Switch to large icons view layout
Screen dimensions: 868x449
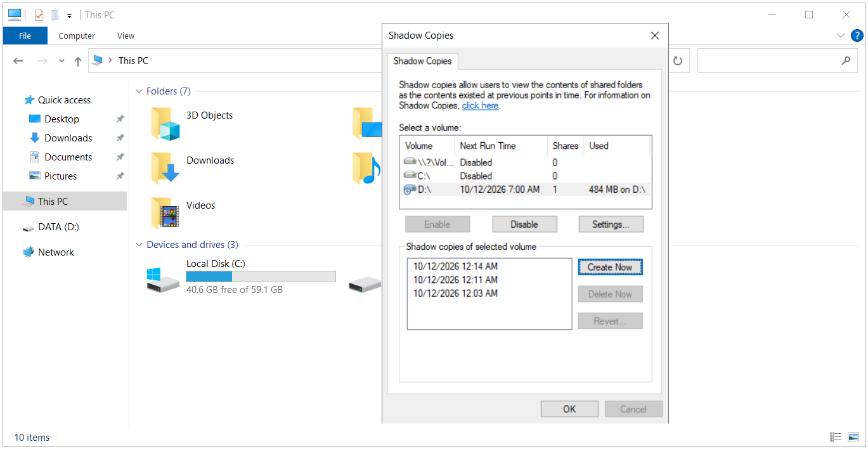(x=853, y=437)
